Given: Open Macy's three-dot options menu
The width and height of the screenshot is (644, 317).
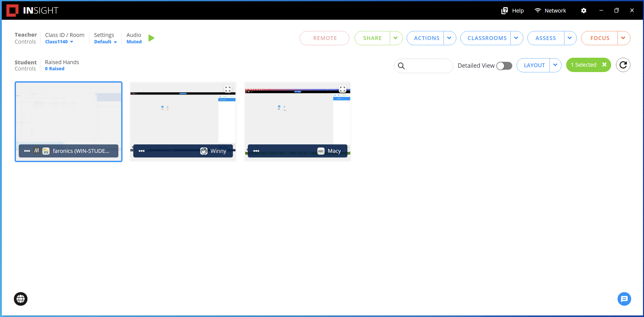Looking at the screenshot, I should tap(256, 151).
